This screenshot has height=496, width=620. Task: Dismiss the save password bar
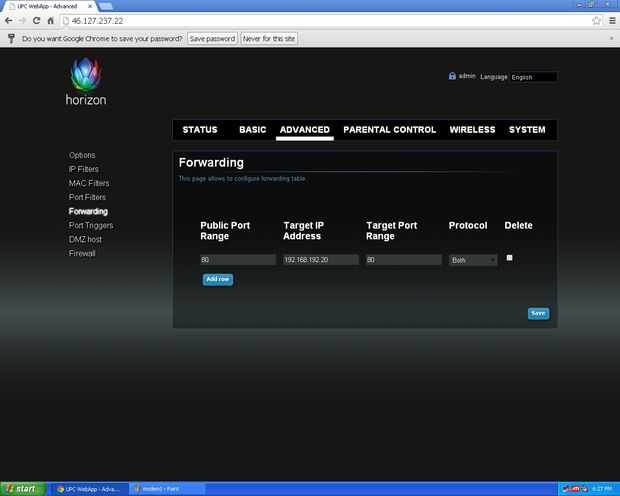point(611,38)
